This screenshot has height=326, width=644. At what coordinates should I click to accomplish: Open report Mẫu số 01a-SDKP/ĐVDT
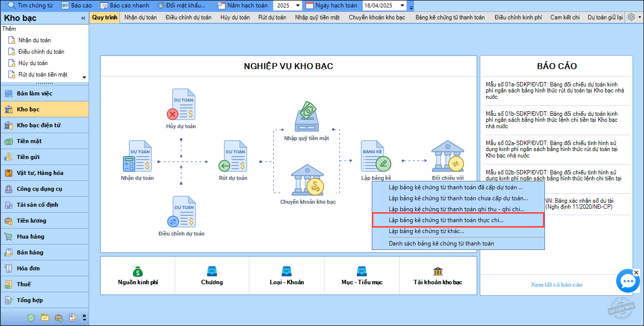(555, 91)
